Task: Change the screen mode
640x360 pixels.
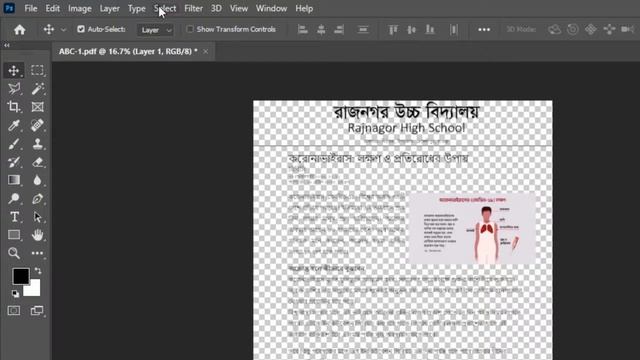Action: (37, 311)
